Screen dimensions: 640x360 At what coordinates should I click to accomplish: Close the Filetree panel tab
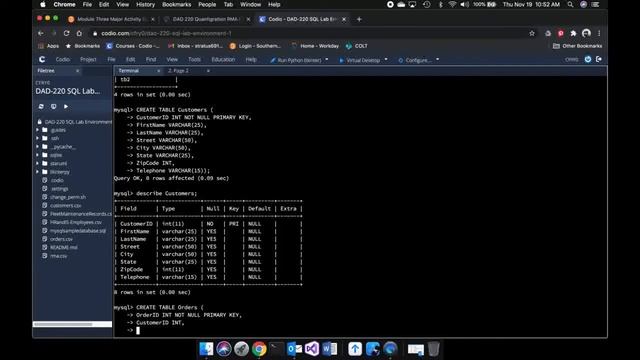(78, 71)
